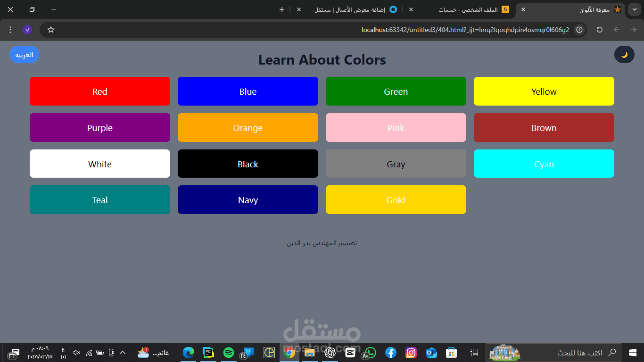Show hidden system tray icons

click(x=123, y=353)
